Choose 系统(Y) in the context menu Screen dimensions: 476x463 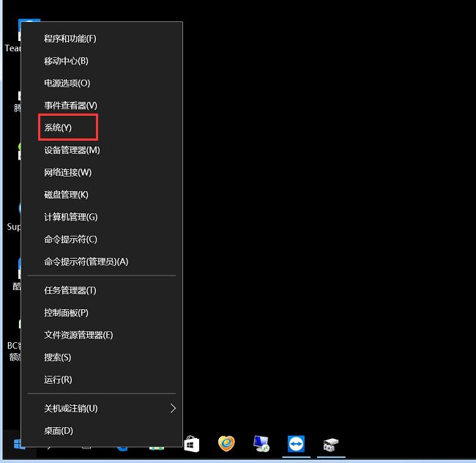102,127
